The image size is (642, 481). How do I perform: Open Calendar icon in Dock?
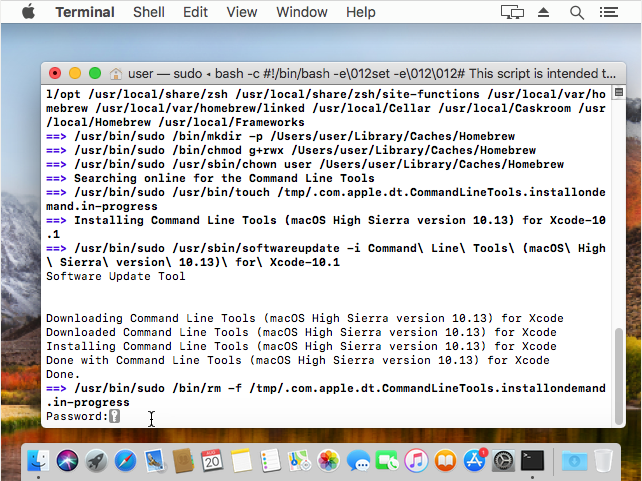212,461
